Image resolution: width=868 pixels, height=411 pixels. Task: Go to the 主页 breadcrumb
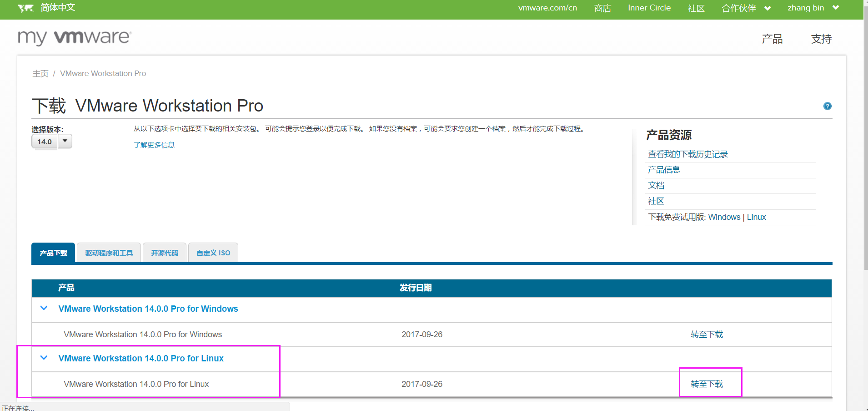click(40, 73)
